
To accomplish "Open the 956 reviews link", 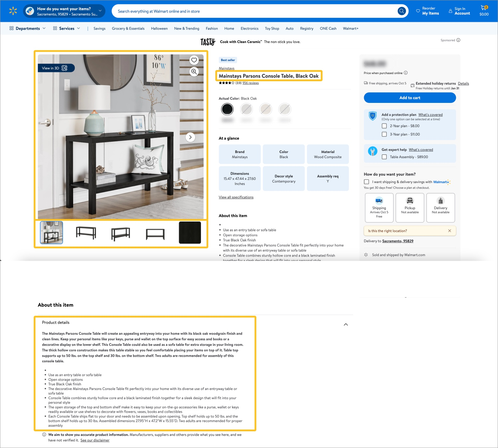I will pos(250,83).
